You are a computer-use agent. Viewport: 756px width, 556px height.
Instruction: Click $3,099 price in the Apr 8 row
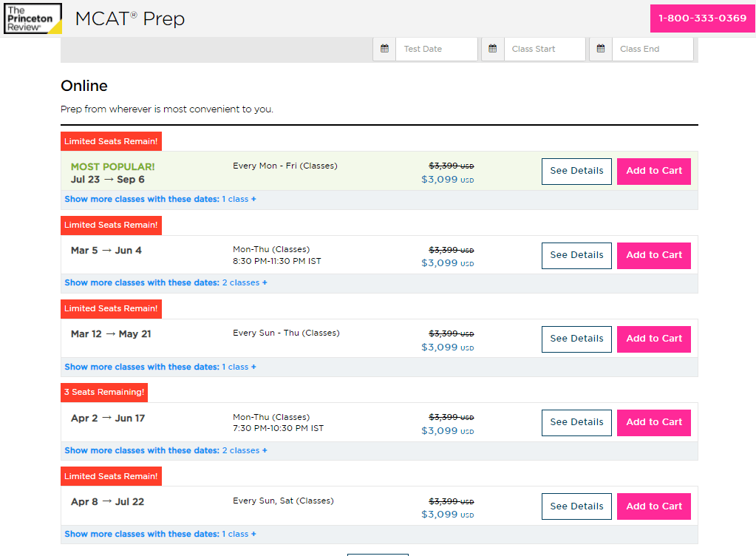pyautogui.click(x=447, y=515)
